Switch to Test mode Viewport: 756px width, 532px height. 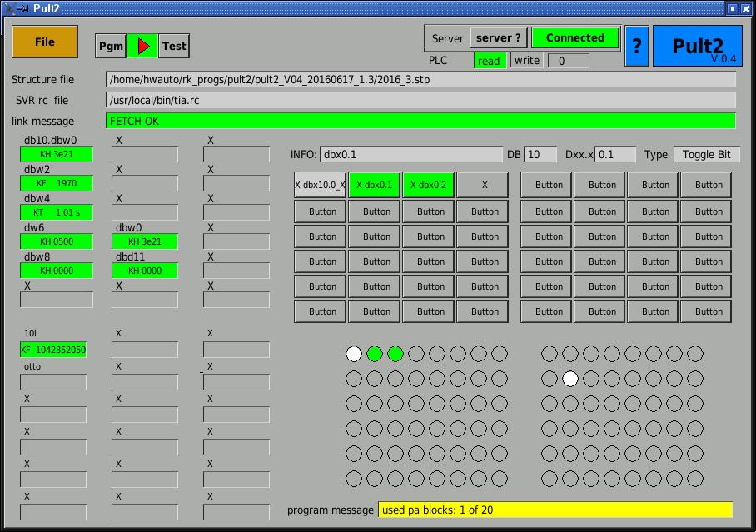coord(174,47)
